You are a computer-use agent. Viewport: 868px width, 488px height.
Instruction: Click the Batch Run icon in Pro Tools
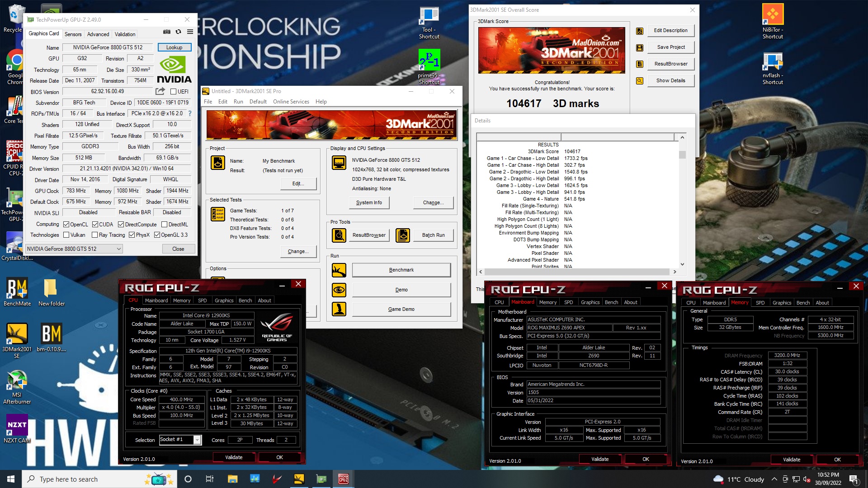pos(403,235)
